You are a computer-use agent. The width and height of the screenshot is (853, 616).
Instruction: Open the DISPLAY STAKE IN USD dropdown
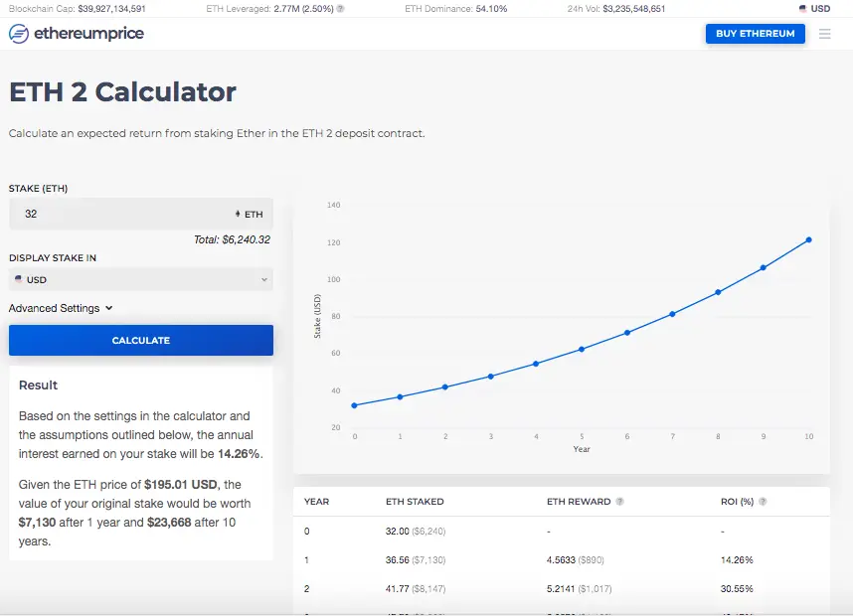pyautogui.click(x=141, y=279)
